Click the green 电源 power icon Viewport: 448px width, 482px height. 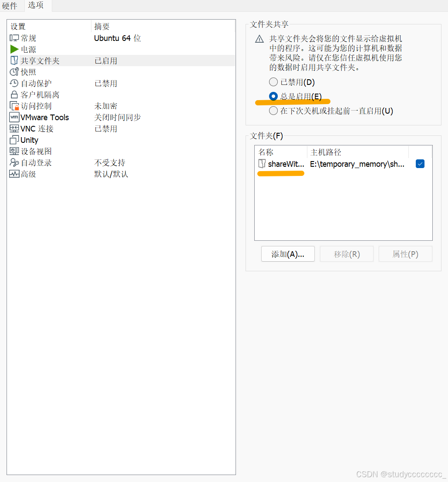tap(14, 49)
